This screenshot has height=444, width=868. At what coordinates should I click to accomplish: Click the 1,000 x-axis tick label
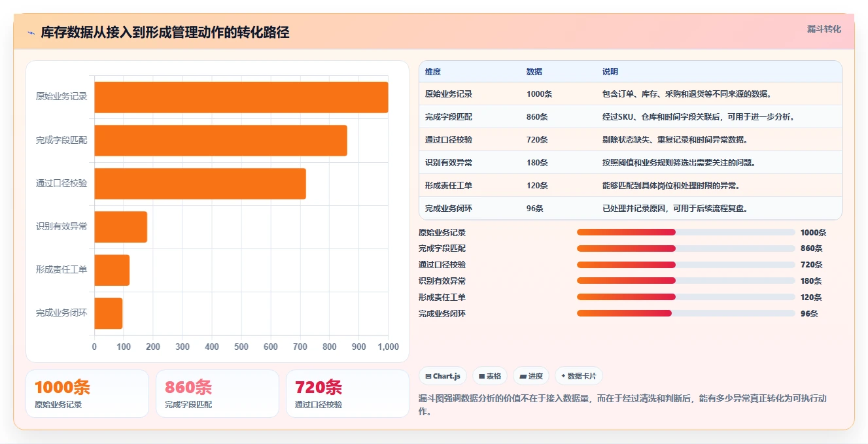389,347
